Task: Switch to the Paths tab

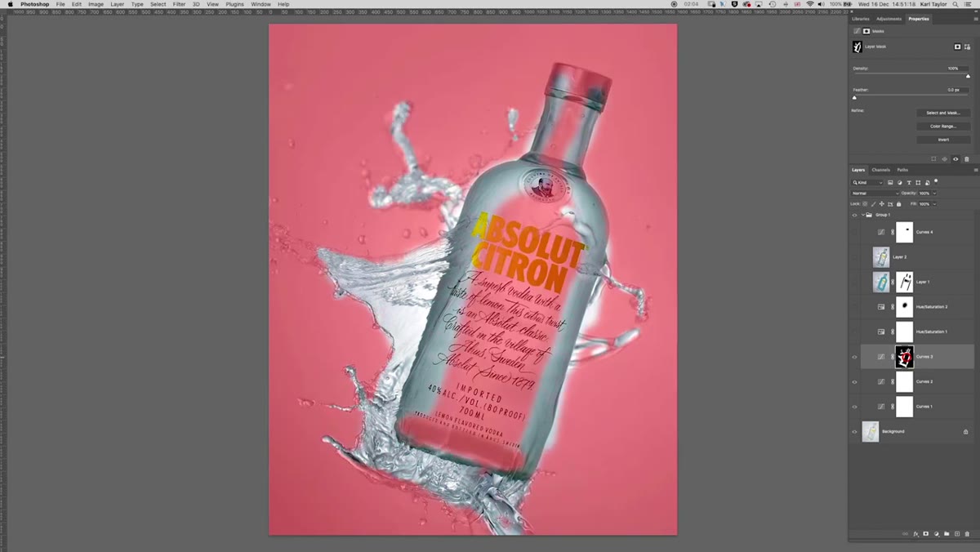Action: pyautogui.click(x=902, y=170)
